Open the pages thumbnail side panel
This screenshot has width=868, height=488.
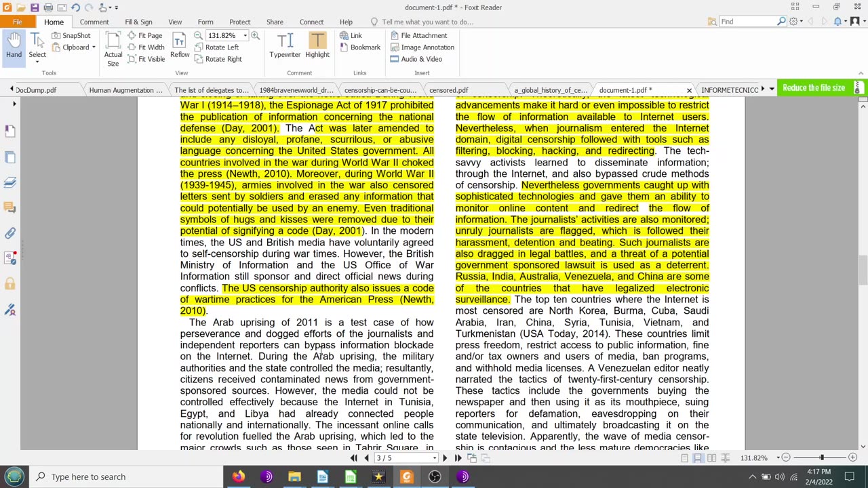click(10, 157)
